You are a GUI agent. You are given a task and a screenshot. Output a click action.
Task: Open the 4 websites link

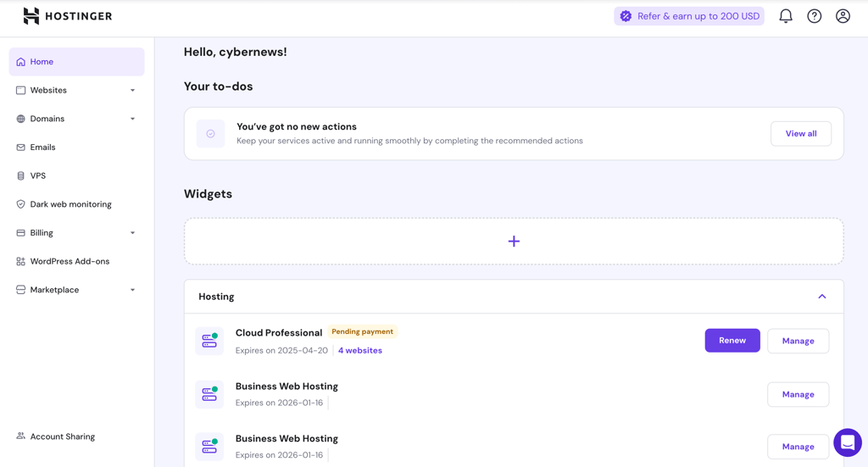(x=359, y=350)
